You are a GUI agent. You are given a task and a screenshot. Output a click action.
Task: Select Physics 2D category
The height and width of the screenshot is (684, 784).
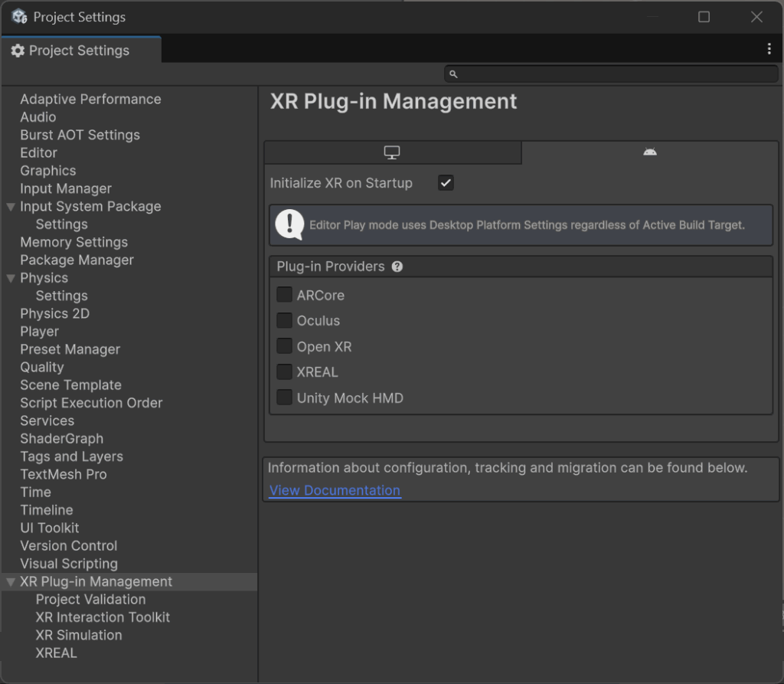[55, 314]
